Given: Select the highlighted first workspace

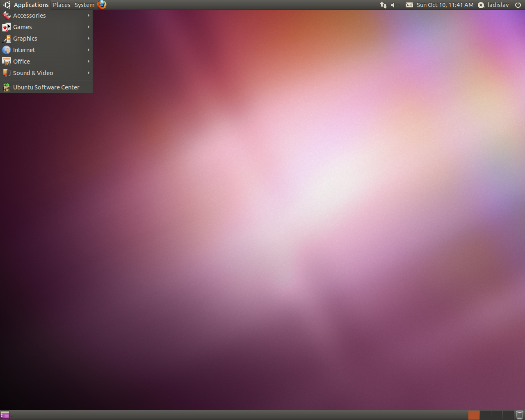Looking at the screenshot, I should [474, 415].
